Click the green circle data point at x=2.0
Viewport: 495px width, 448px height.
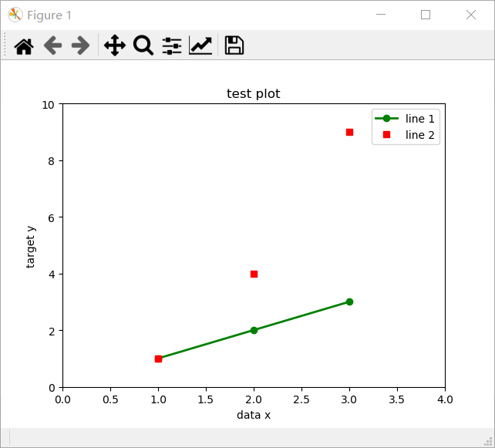click(254, 330)
